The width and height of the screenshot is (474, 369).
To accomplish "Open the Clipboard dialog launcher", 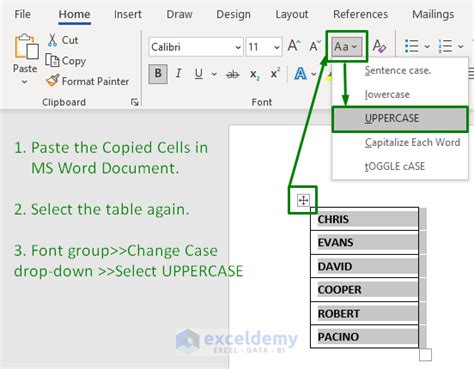I will (134, 102).
